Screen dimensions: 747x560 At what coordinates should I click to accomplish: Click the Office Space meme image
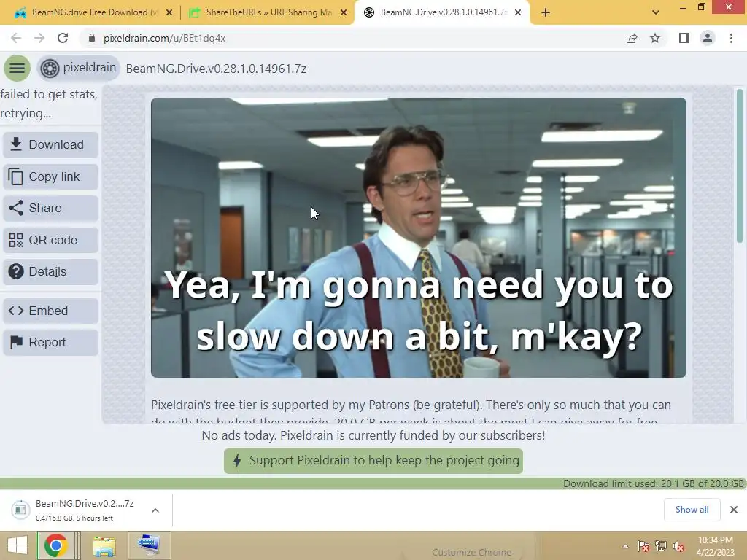click(x=418, y=238)
